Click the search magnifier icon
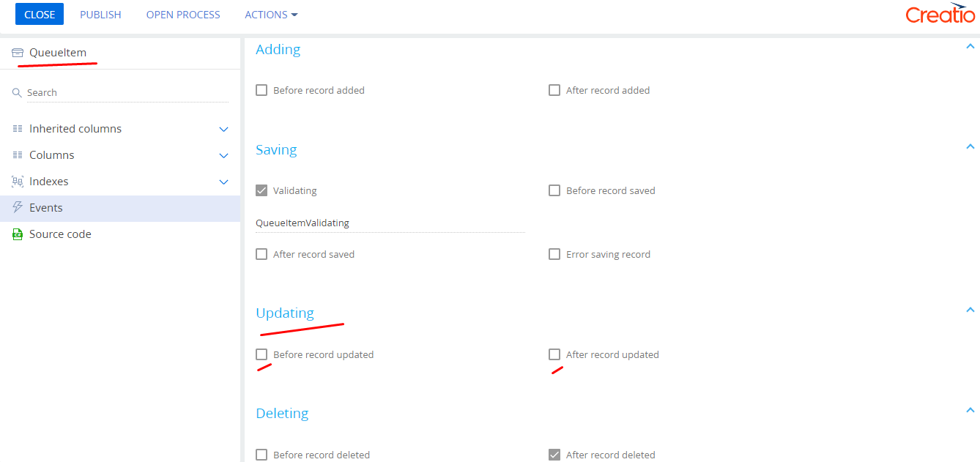The height and width of the screenshot is (462, 980). click(x=17, y=93)
